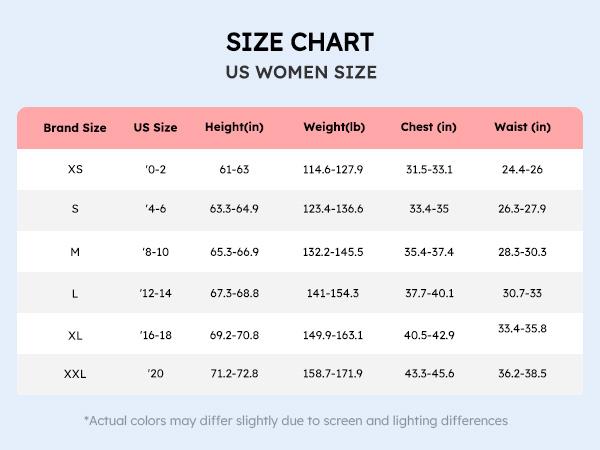The height and width of the screenshot is (450, 600).
Task: Select the M brand size cell
Action: [x=75, y=252]
